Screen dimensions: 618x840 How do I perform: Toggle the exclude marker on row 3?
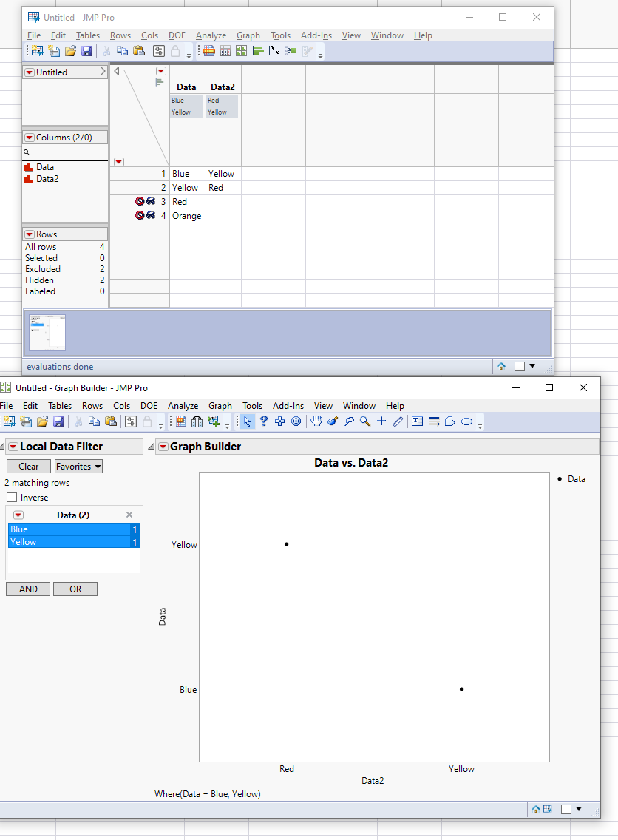pyautogui.click(x=139, y=200)
